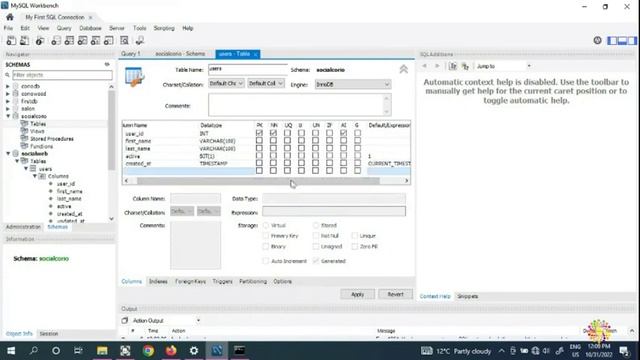640x360 pixels.
Task: Toggle AI checkbox for user_id column
Action: [343, 133]
